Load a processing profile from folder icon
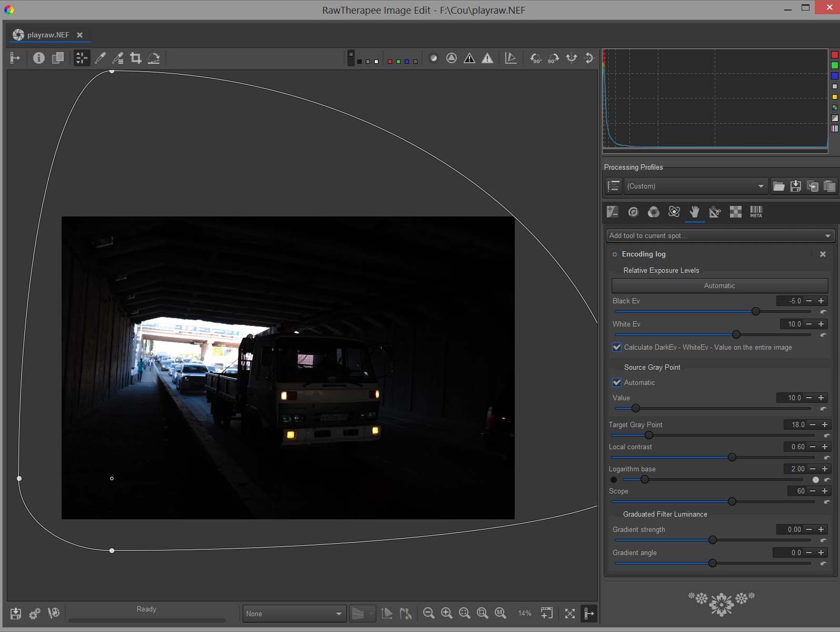The height and width of the screenshot is (632, 840). tap(778, 186)
